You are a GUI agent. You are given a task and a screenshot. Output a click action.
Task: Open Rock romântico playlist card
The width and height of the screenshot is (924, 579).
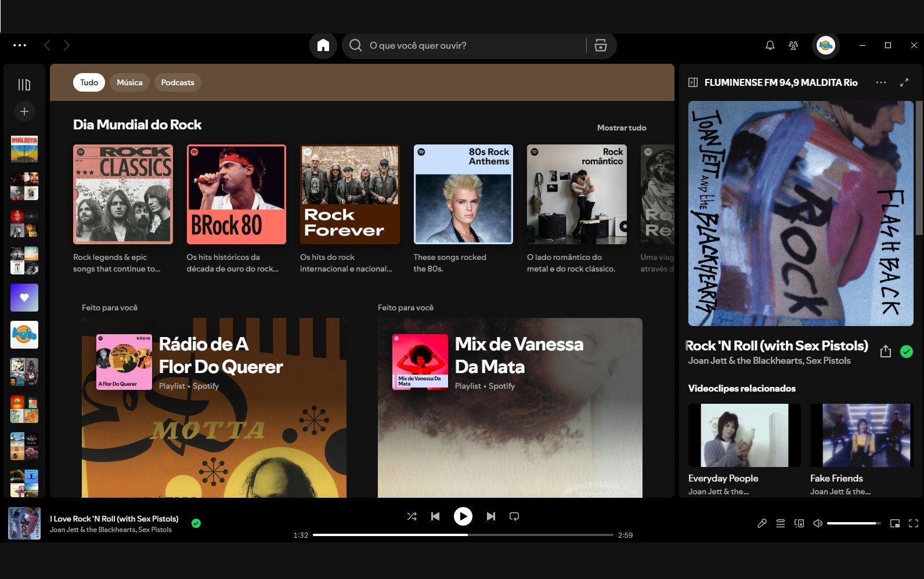[577, 209]
